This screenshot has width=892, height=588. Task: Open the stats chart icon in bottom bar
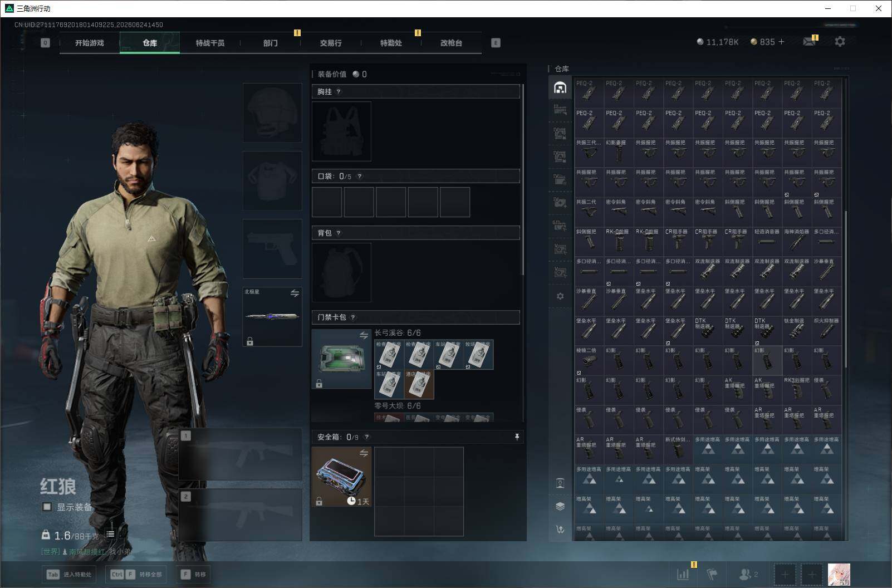click(683, 574)
